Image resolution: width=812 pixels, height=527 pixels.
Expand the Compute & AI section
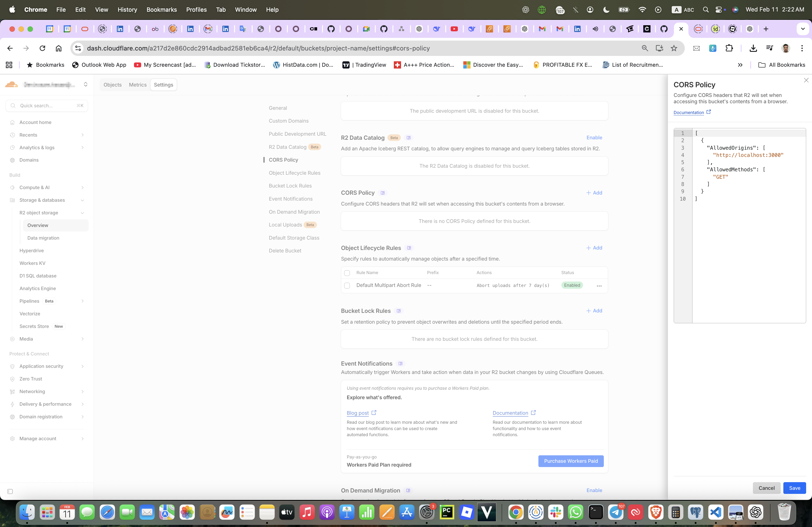83,188
